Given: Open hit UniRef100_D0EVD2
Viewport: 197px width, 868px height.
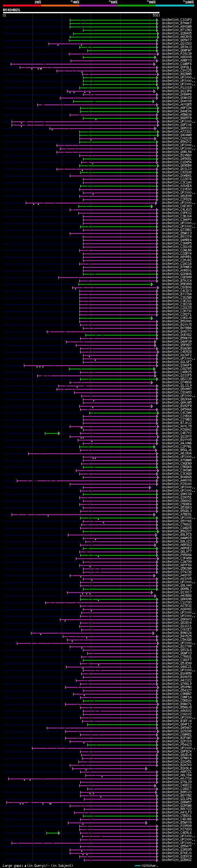Looking at the screenshot, I should tap(176, 335).
